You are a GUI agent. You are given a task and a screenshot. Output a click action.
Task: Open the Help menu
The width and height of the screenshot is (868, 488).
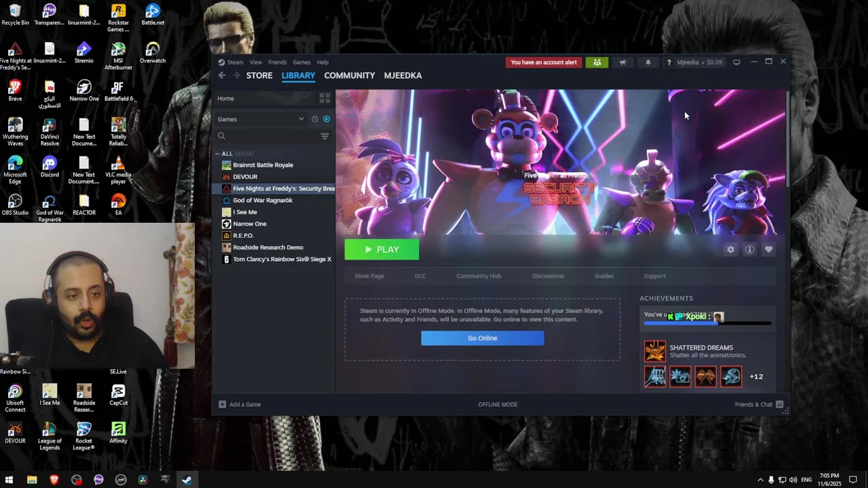pos(323,62)
